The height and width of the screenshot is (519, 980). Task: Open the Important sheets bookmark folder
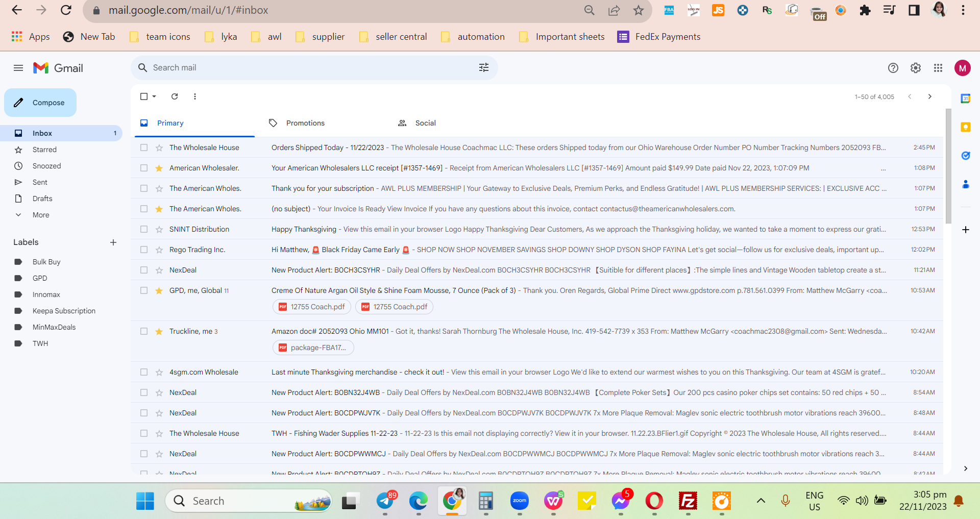tap(562, 37)
